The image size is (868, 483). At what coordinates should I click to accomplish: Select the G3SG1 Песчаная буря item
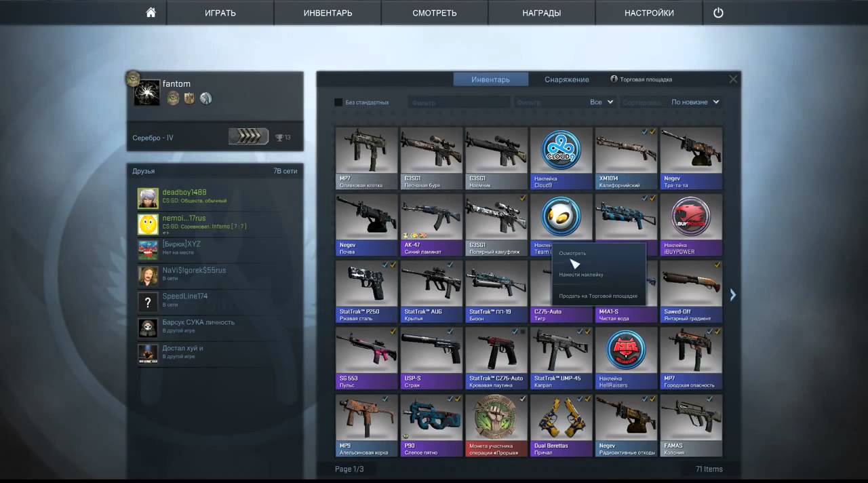(432, 159)
